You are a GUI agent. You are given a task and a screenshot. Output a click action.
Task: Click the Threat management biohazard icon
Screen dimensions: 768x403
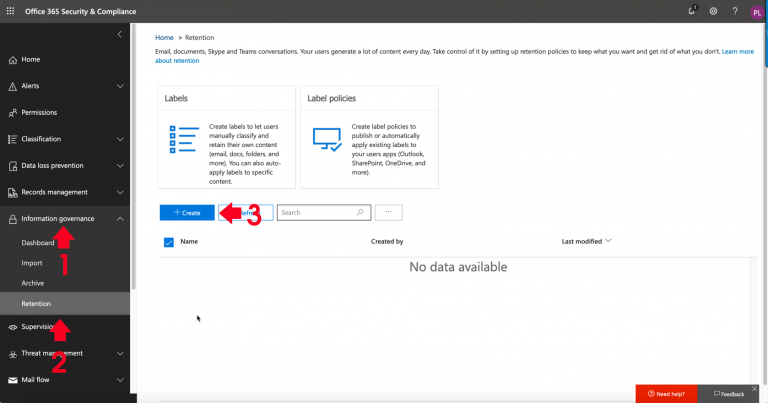coord(13,354)
